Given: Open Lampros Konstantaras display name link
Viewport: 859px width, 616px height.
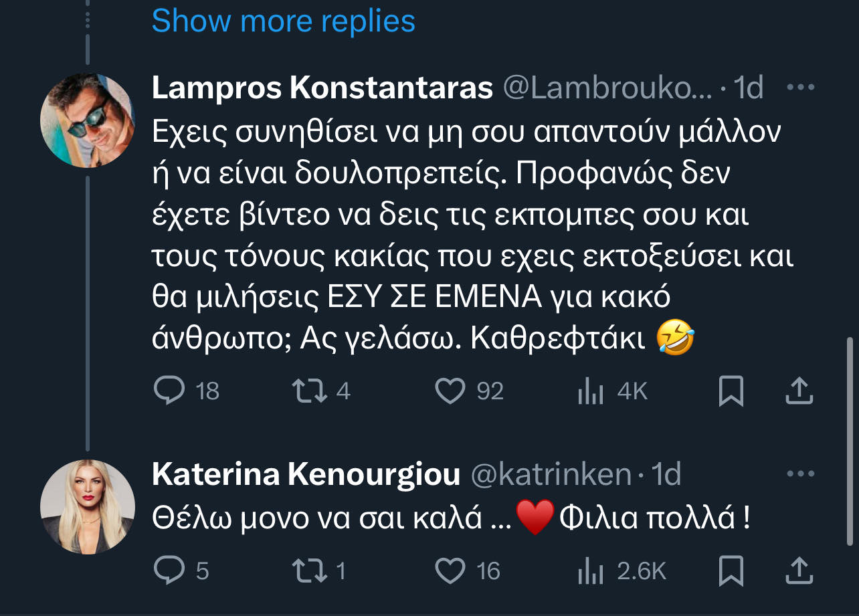Looking at the screenshot, I should coord(322,88).
